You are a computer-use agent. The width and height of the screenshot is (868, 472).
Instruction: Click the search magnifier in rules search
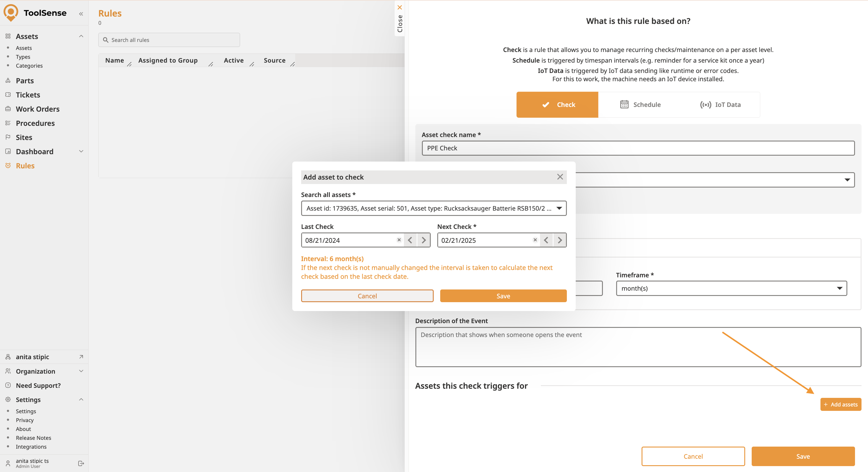tap(106, 40)
